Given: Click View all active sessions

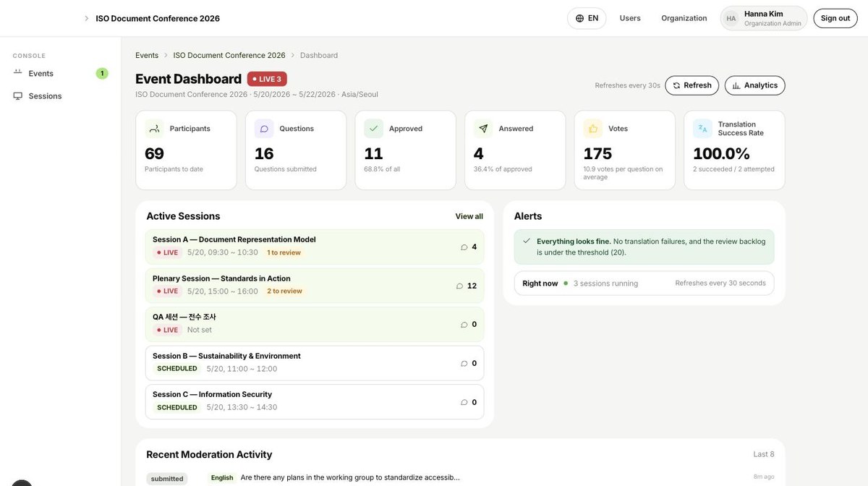Looking at the screenshot, I should (469, 216).
